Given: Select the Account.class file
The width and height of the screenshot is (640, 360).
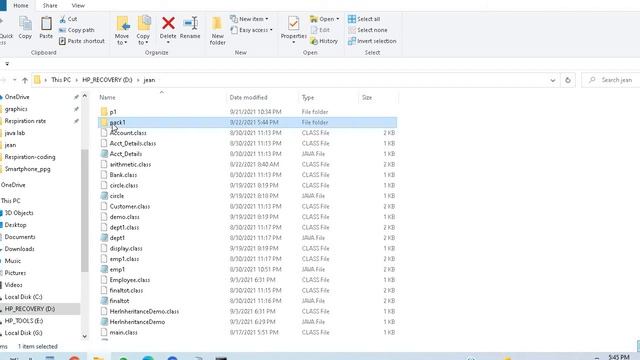Looking at the screenshot, I should coord(247,133).
